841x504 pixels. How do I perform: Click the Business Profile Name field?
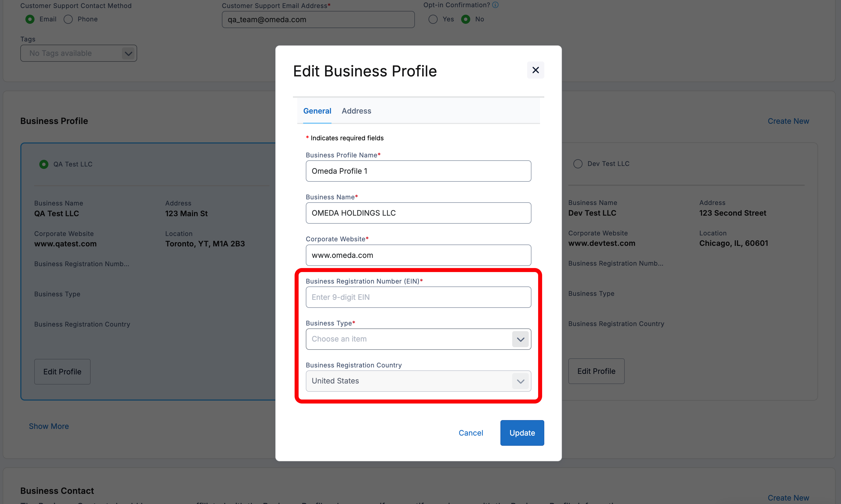tap(418, 171)
